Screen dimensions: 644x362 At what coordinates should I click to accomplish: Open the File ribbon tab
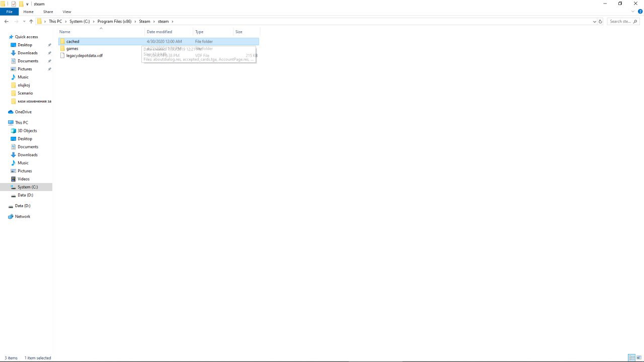[9, 12]
